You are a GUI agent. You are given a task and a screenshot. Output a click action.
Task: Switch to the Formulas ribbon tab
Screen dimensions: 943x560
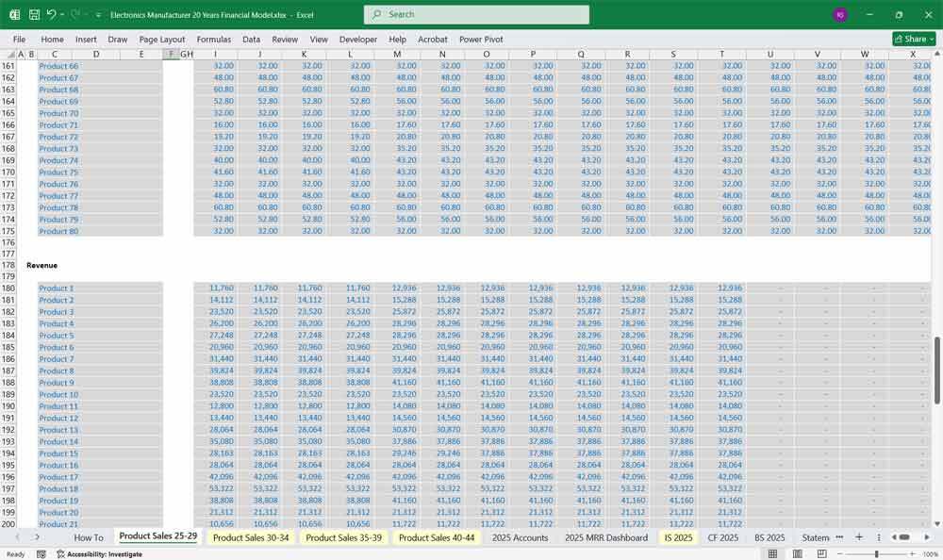coord(214,40)
